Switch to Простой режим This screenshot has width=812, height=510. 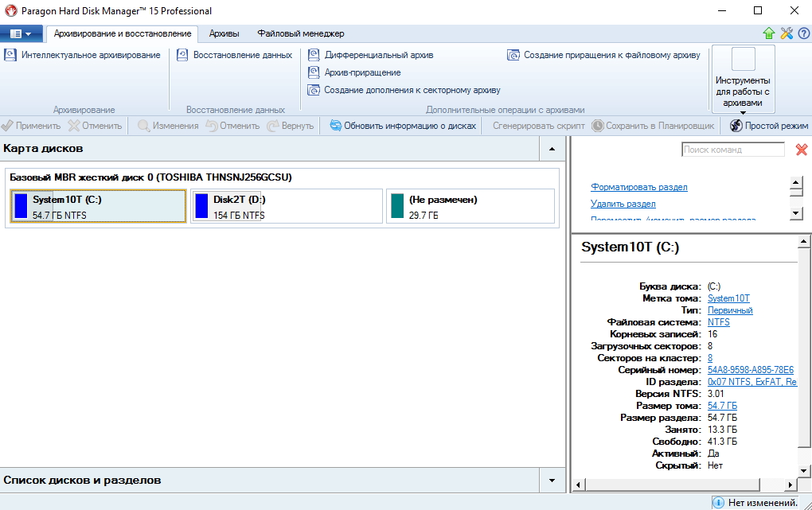(x=768, y=126)
